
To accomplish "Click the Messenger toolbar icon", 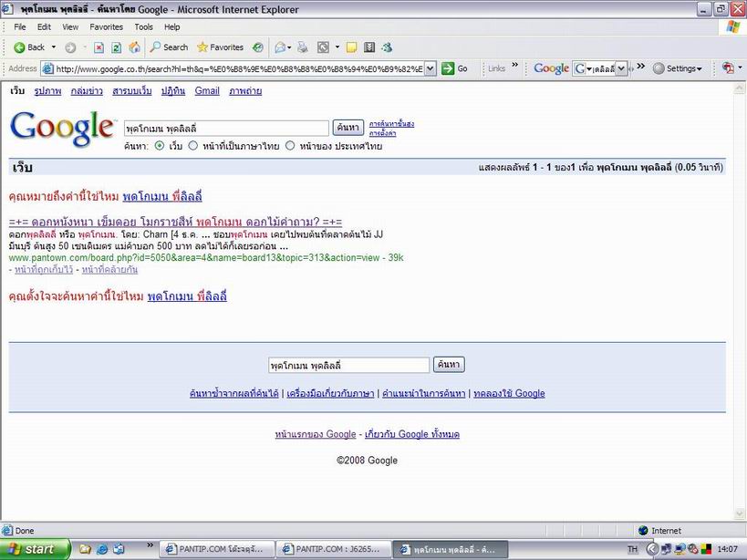I will (387, 47).
